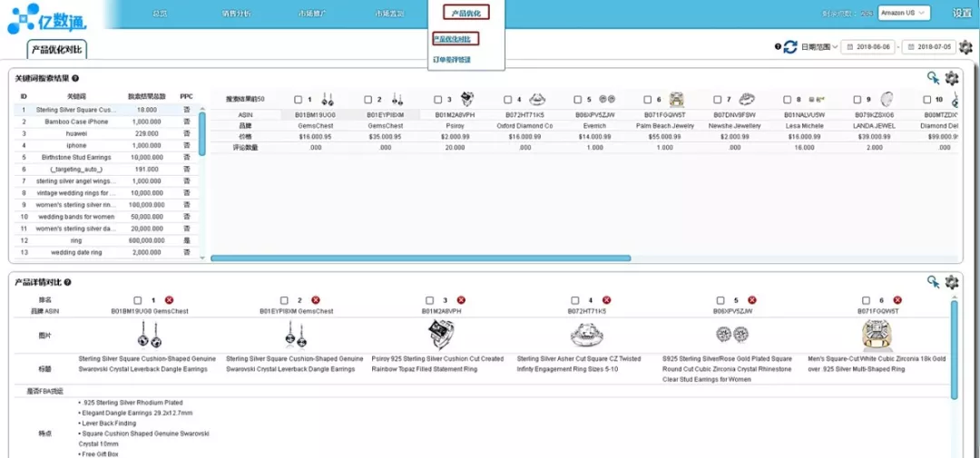Screen dimensions: 980x458
Task: Remove compared product 3 with red X
Action: point(461,300)
